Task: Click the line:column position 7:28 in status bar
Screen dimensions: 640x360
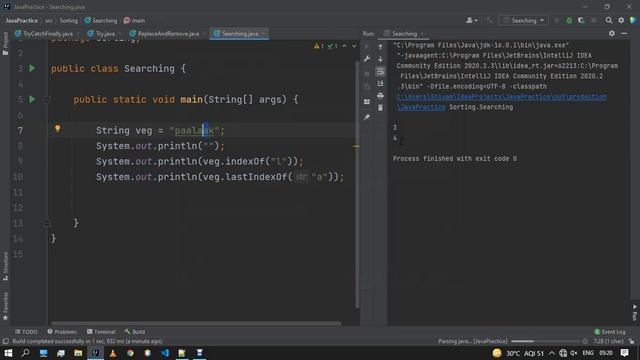Action: 608,341
